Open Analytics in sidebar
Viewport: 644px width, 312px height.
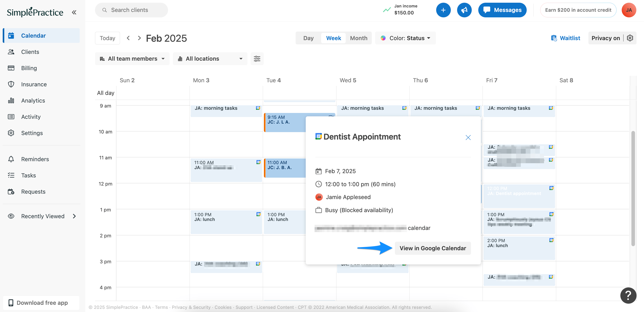tap(33, 101)
